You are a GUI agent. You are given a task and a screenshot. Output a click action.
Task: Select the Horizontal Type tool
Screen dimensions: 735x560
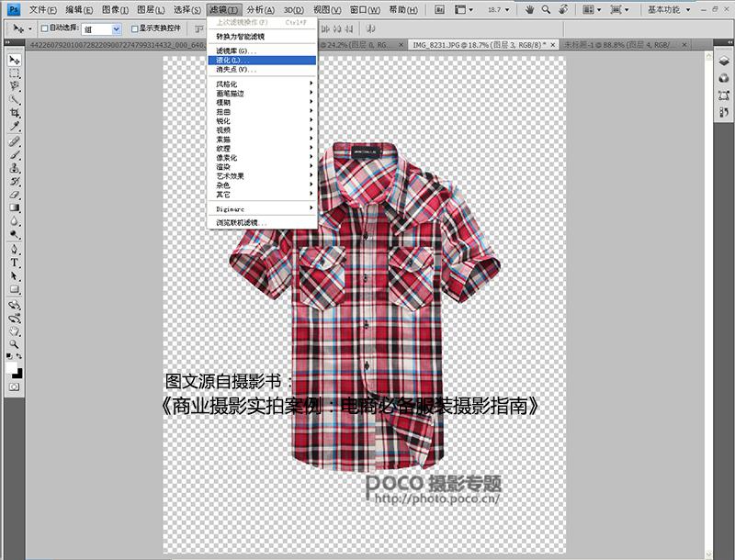click(x=12, y=263)
